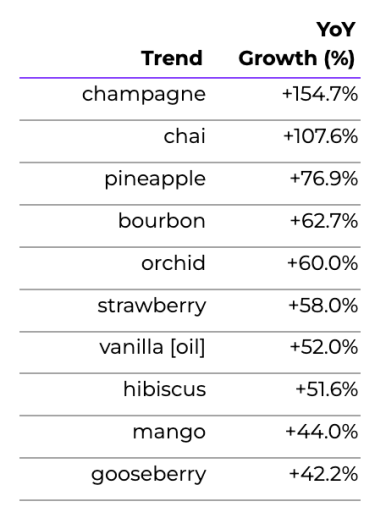
Task: Select the chai trend label
Action: pyautogui.click(x=184, y=136)
